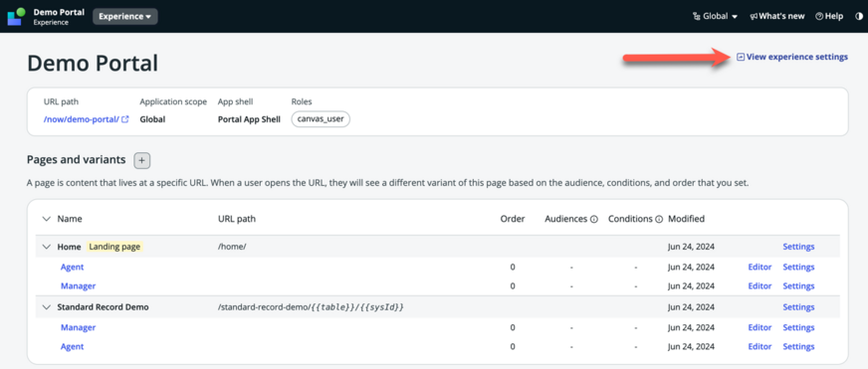
Task: Open Settings for Standard Record Demo page
Action: point(798,307)
